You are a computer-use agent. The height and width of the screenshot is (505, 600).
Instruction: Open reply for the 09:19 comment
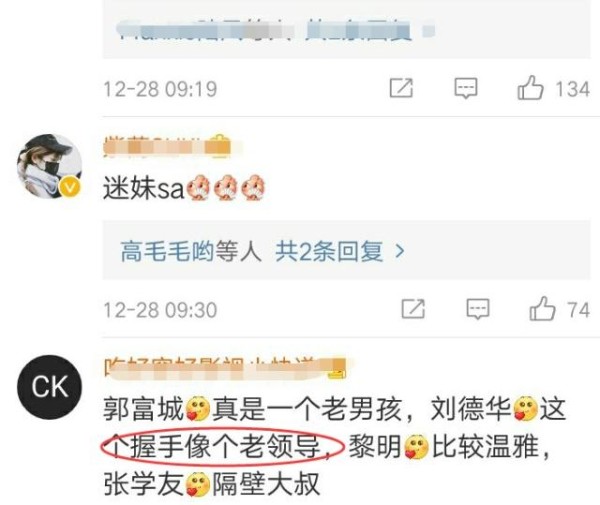(x=466, y=88)
